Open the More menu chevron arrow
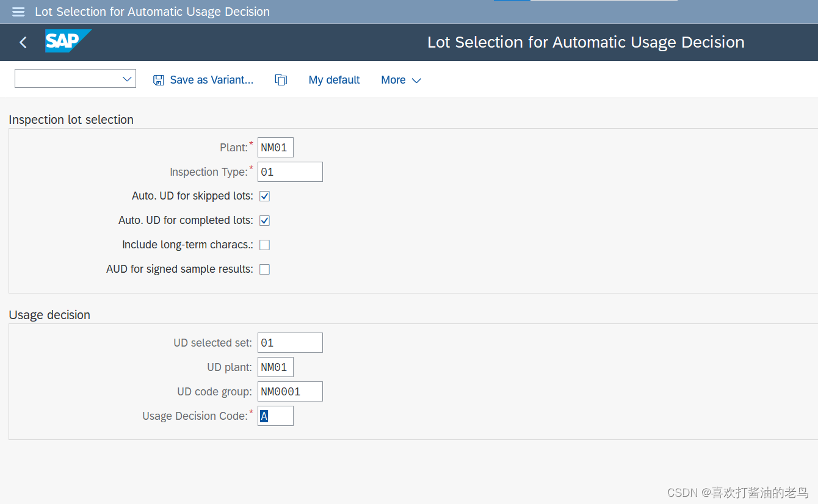 [x=416, y=81]
